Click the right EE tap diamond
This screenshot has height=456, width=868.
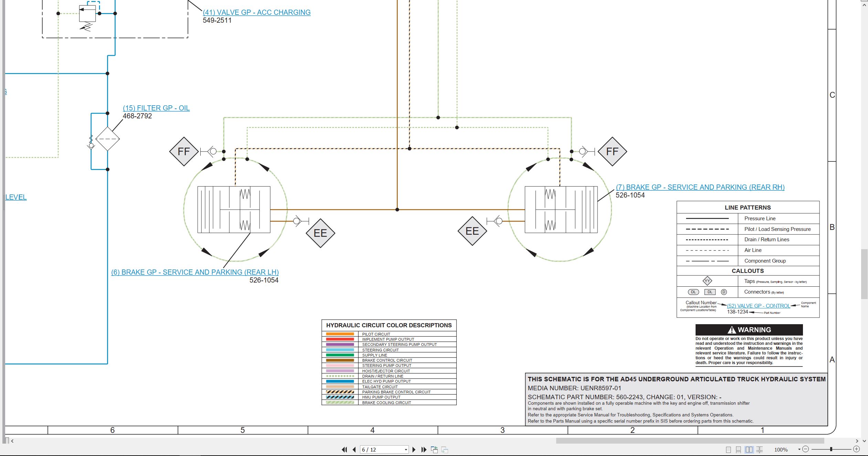(472, 231)
